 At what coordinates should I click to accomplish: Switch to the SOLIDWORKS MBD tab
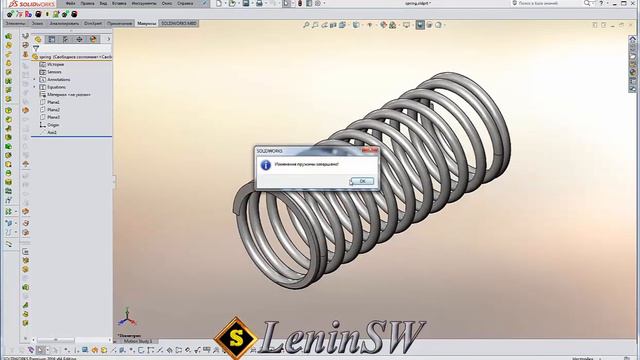pos(178,24)
